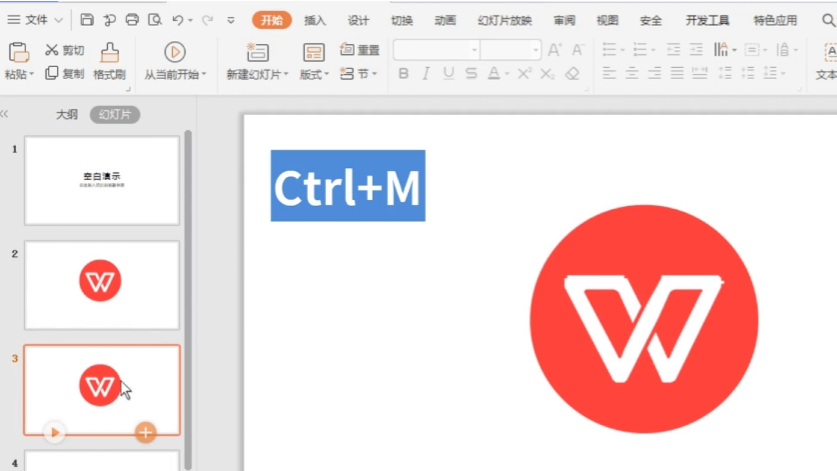Click the Save icon in quick access toolbar
837x471 pixels.
tap(87, 20)
